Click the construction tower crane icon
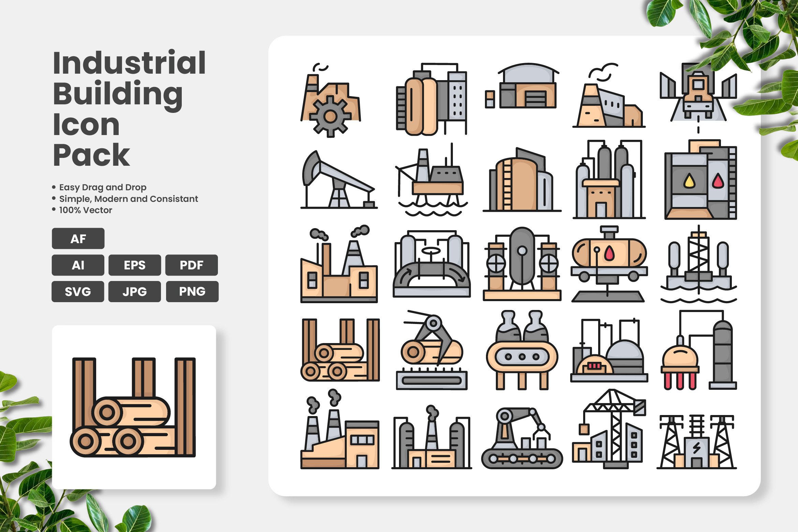Screen dimensions: 798x532 [x=609, y=429]
